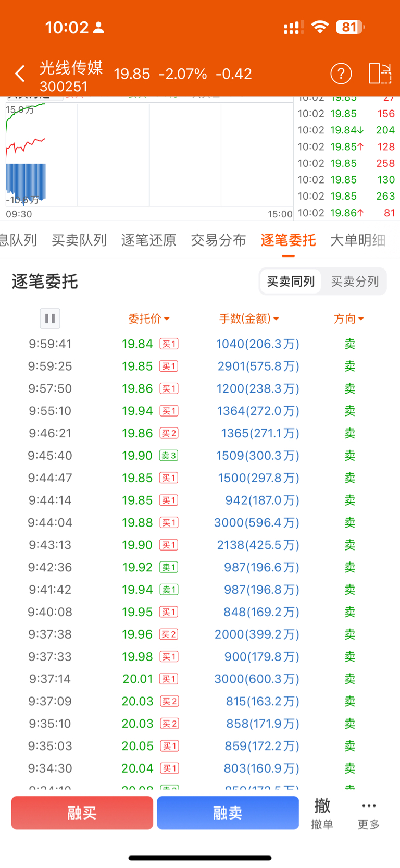The height and width of the screenshot is (868, 400).
Task: Open the help question mark icon
Action: point(341,74)
